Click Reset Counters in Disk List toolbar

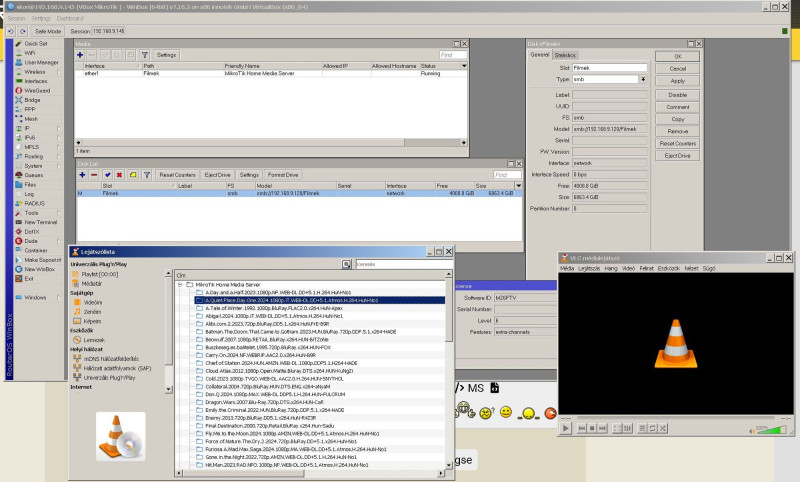pos(178,175)
